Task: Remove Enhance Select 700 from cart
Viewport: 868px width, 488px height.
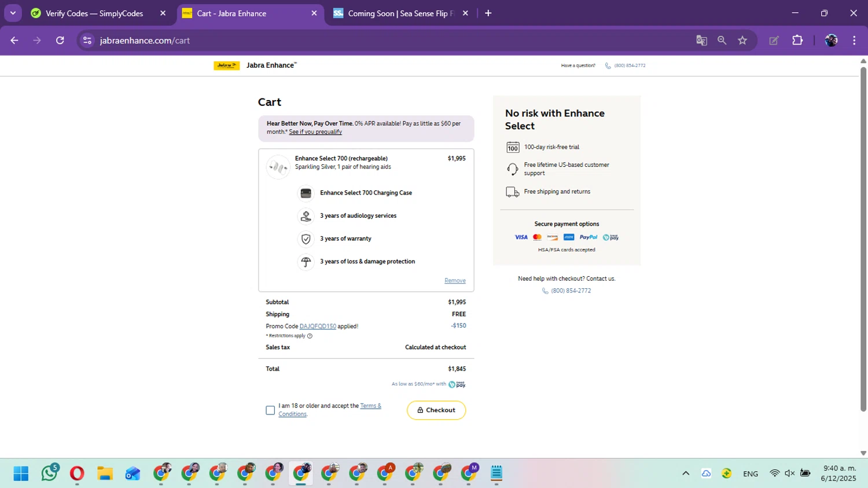Action: [x=455, y=281]
